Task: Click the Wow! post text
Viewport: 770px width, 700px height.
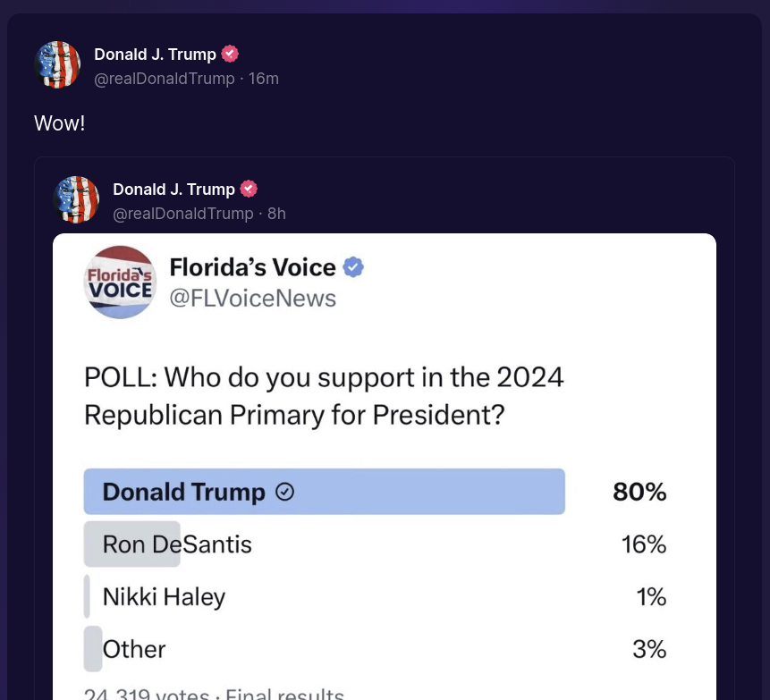Action: pyautogui.click(x=59, y=123)
